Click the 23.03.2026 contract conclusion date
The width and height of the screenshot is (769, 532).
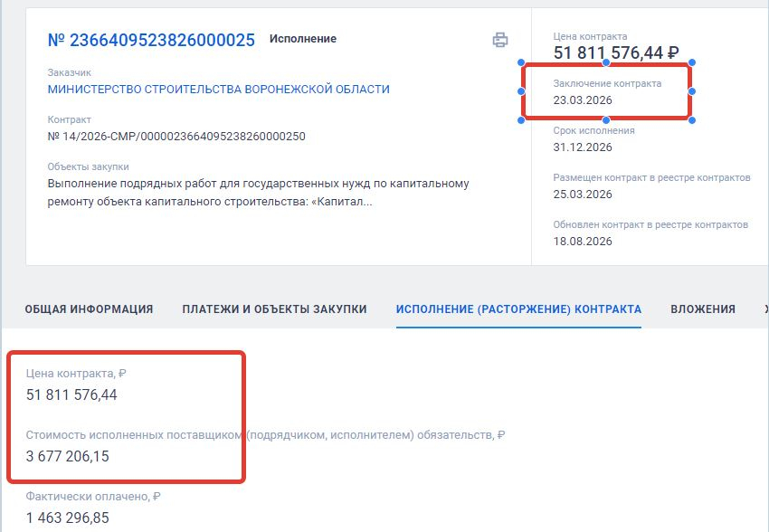pos(583,100)
